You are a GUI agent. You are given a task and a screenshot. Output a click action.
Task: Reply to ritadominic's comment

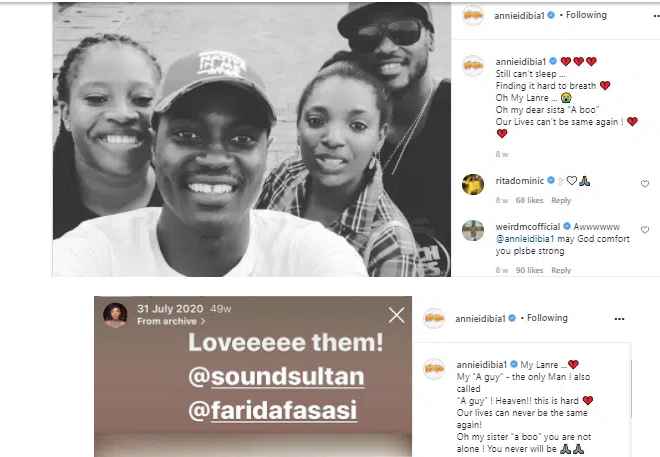(x=561, y=200)
